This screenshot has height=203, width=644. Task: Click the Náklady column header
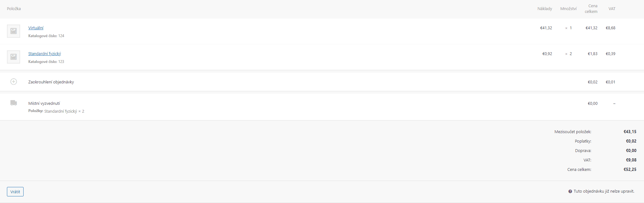pos(545,9)
